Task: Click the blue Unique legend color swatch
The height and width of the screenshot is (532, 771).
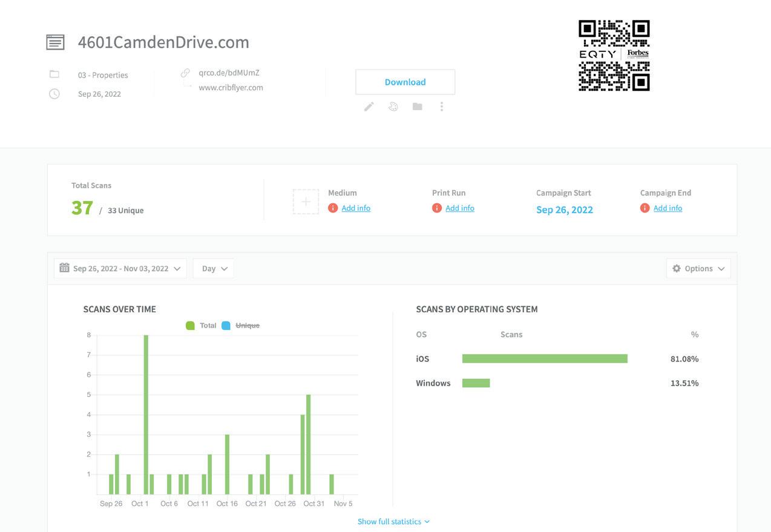Action: (226, 326)
